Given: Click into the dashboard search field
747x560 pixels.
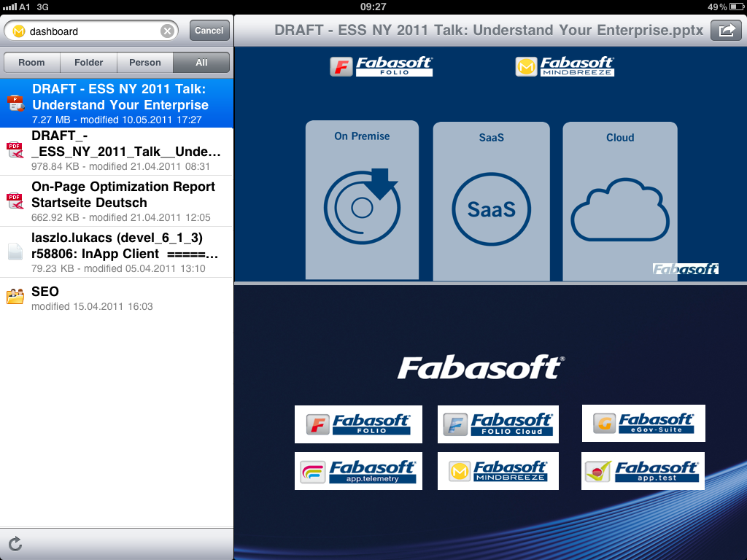Looking at the screenshot, I should tap(91, 31).
